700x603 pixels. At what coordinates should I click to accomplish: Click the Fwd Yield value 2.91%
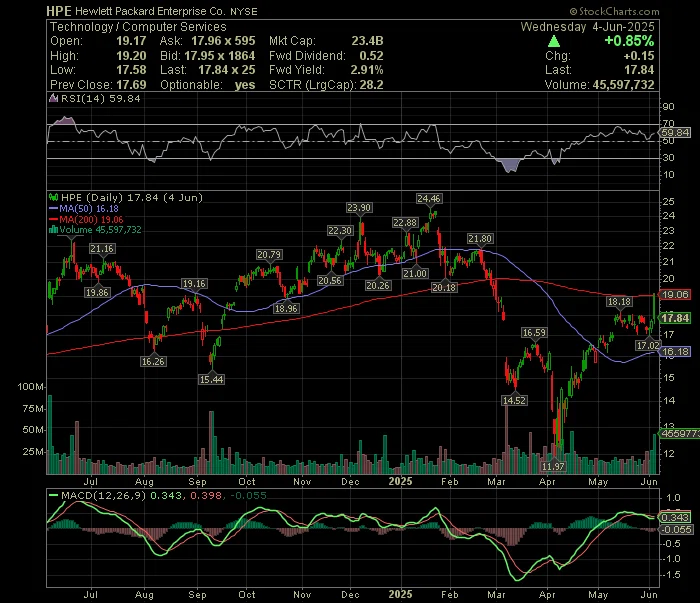(367, 70)
